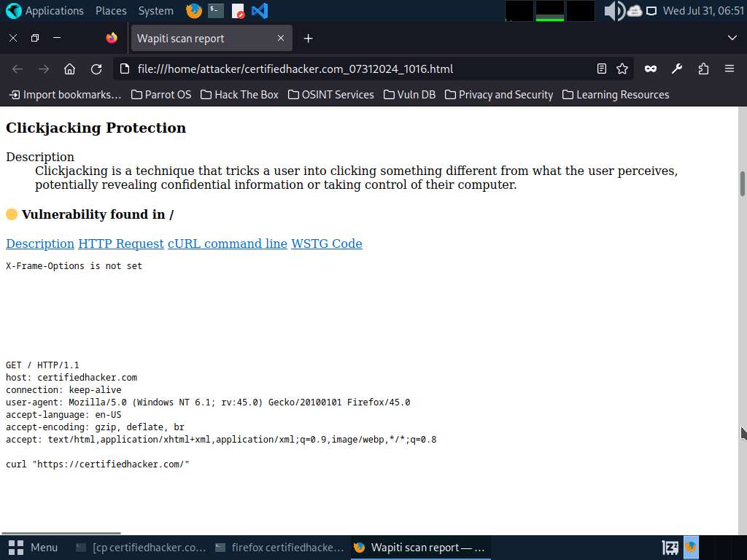Open Firefox hamburger application menu
The width and height of the screenshot is (747, 560).
[x=729, y=69]
